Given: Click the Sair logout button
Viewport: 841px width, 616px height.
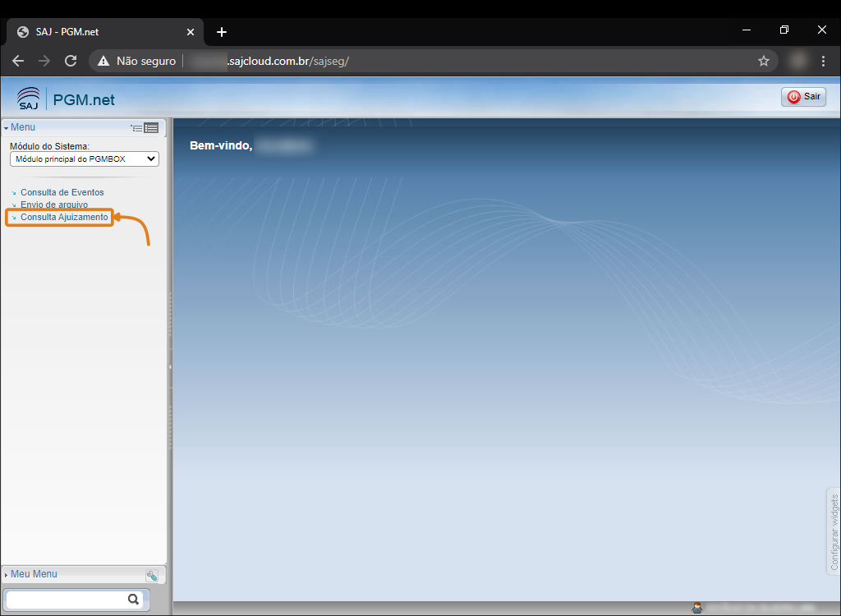Looking at the screenshot, I should tap(803, 97).
